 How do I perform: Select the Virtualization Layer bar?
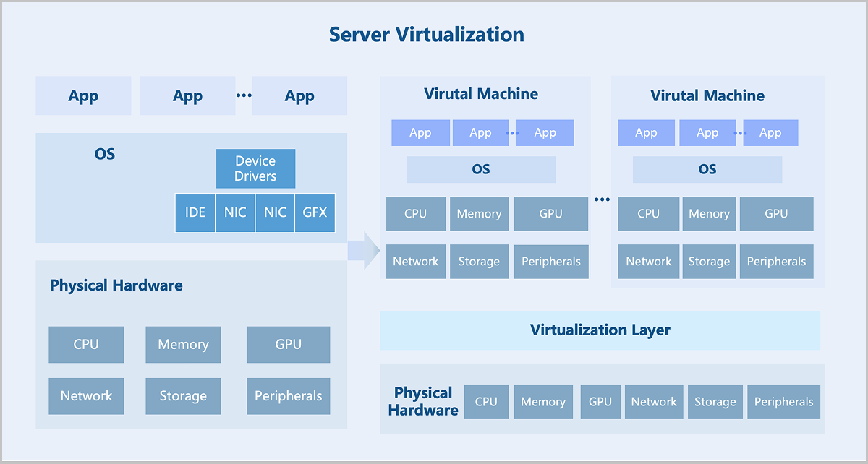point(600,330)
